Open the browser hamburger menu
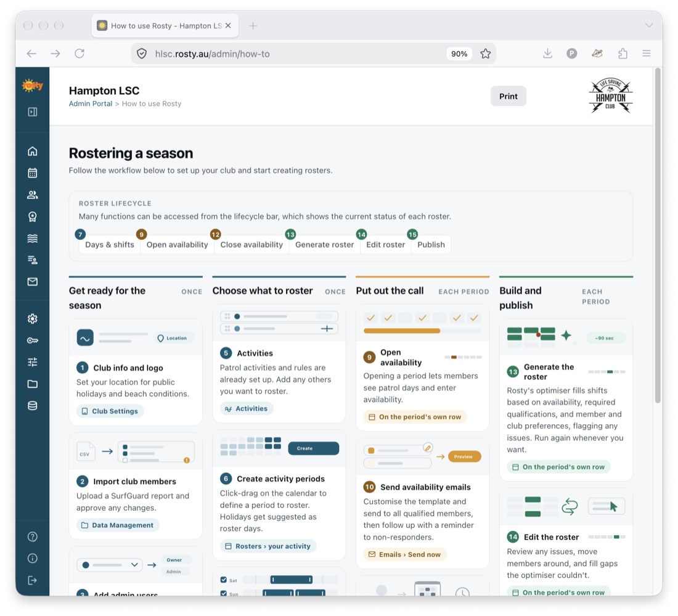This screenshot has height=616, width=678. click(x=647, y=54)
